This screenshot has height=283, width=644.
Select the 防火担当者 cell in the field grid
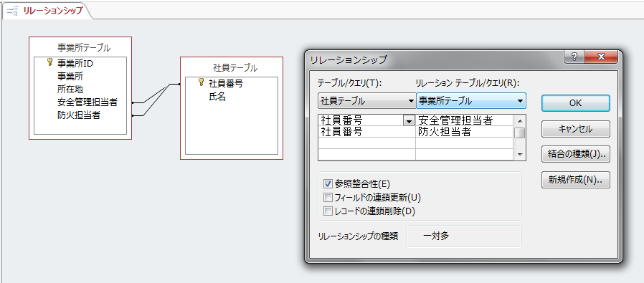click(x=465, y=132)
